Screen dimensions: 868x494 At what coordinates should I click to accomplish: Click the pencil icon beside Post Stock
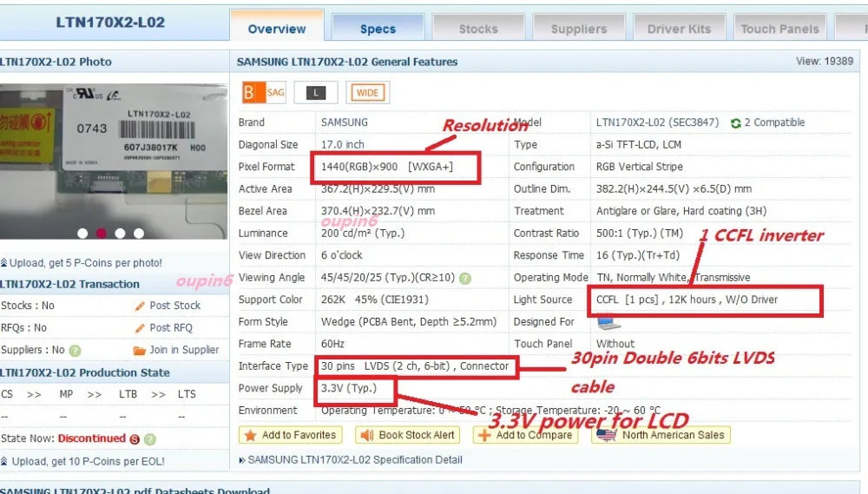140,306
